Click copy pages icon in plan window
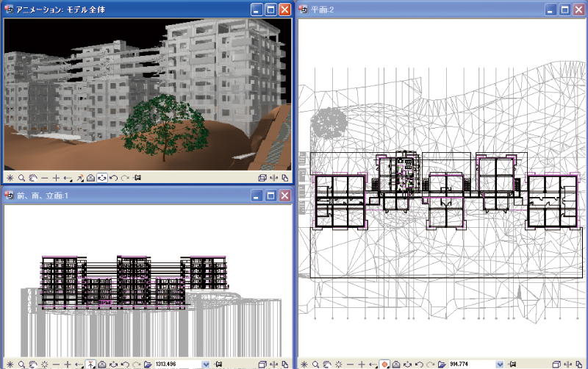 click(579, 364)
